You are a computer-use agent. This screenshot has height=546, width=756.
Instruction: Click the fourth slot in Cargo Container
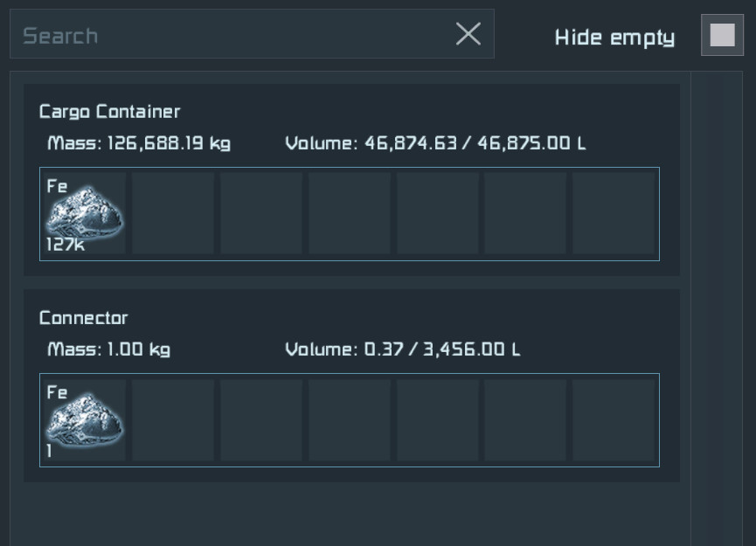coord(349,213)
